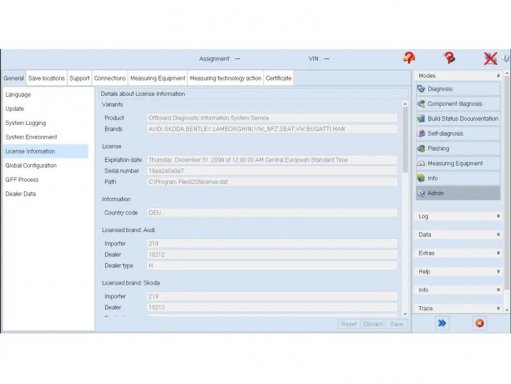
Task: Select Global Configuration entry
Action: 46,165
